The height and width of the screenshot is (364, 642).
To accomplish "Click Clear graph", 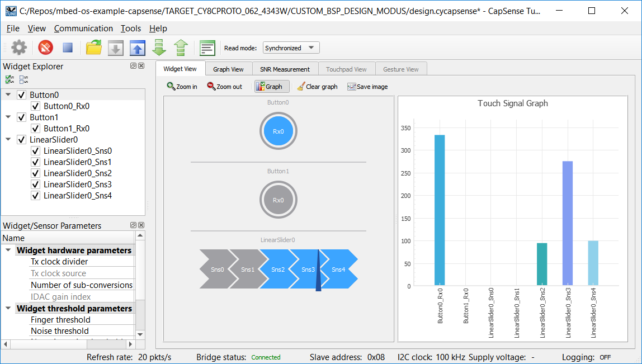I will 317,87.
